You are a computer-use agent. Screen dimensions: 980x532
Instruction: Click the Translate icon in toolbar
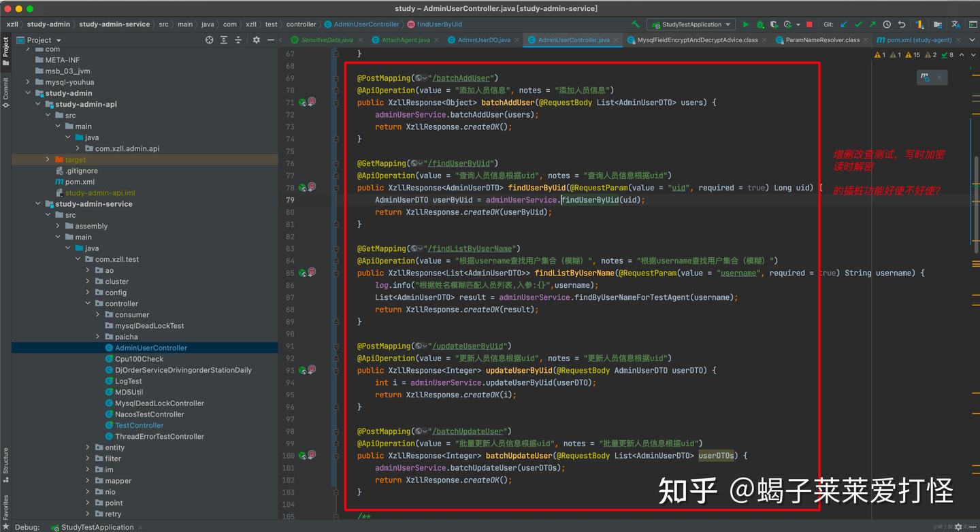(x=955, y=24)
